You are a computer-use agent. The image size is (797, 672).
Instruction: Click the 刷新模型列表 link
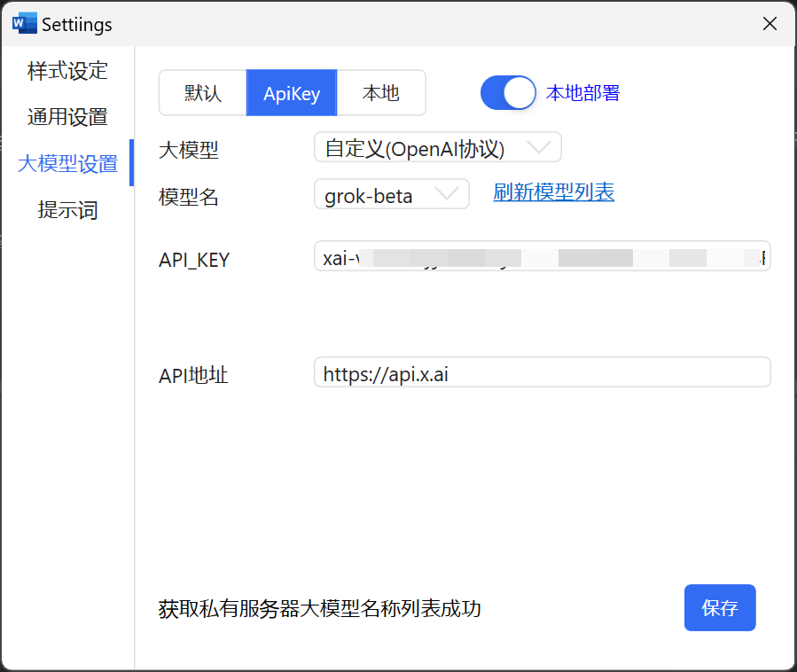553,192
